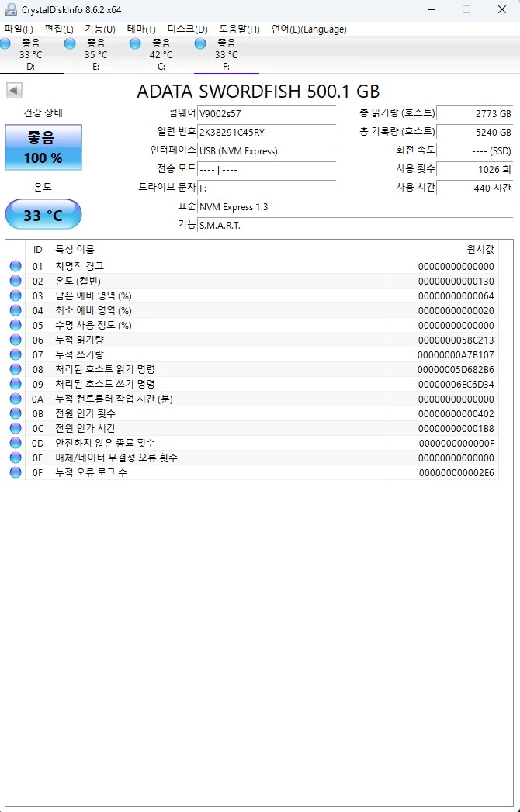Click status icon for 07 누적 쓰기량
Screen dimensions: 520x812
pyautogui.click(x=16, y=354)
